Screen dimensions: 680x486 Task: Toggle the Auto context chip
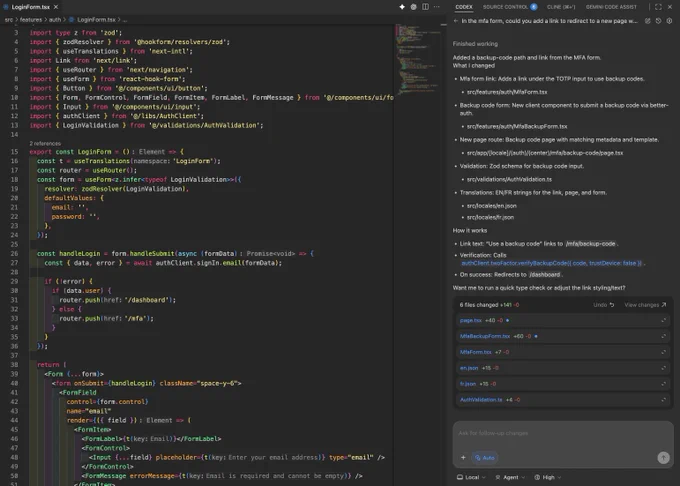(484, 457)
